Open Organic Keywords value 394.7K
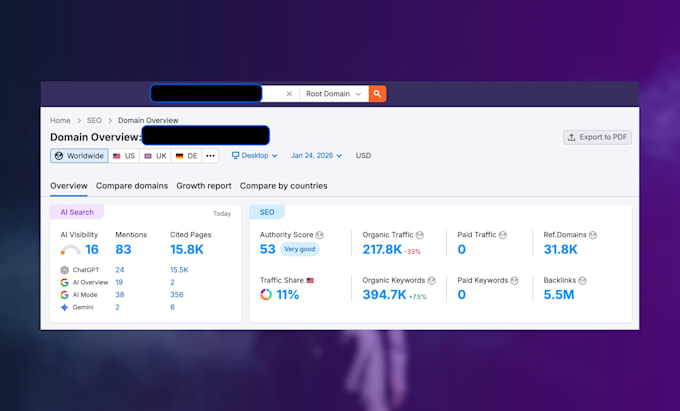Image resolution: width=680 pixels, height=411 pixels. click(x=384, y=295)
